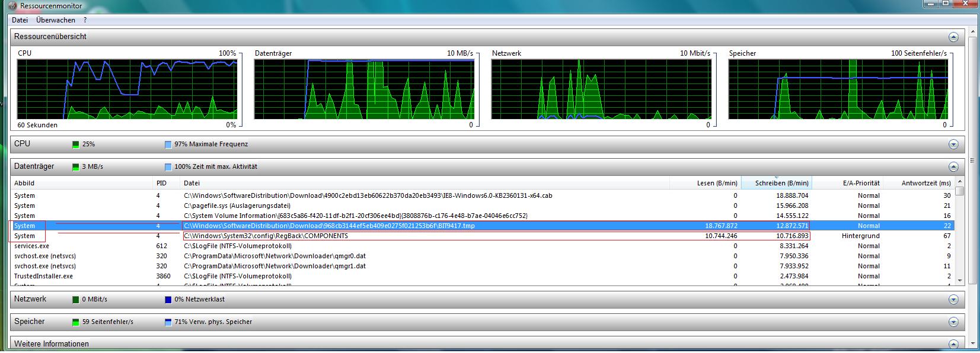The image size is (980, 353).
Task: Sort by the Abbild column header
Action: click(82, 183)
